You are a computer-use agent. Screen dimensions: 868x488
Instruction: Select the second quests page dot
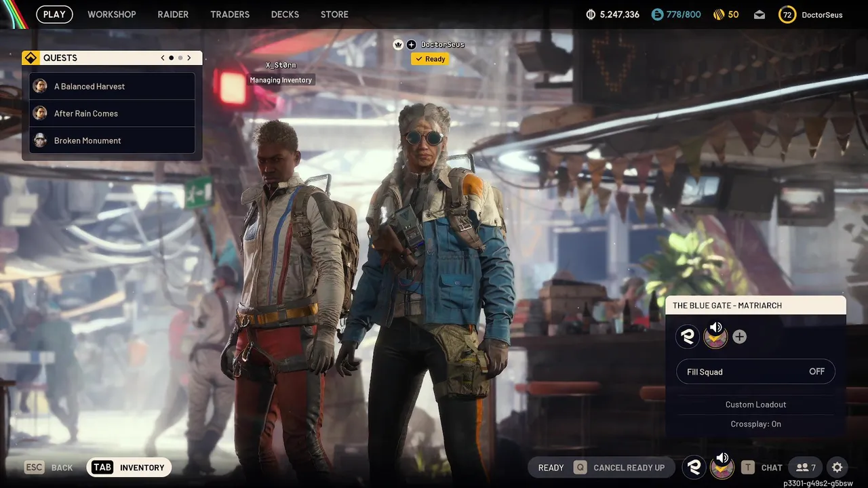point(180,58)
